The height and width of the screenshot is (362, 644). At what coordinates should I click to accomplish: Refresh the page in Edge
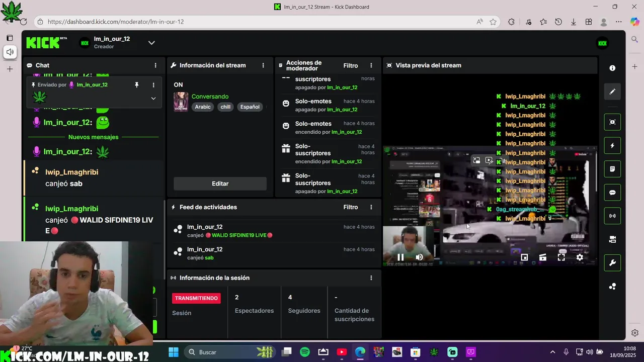click(23, 22)
